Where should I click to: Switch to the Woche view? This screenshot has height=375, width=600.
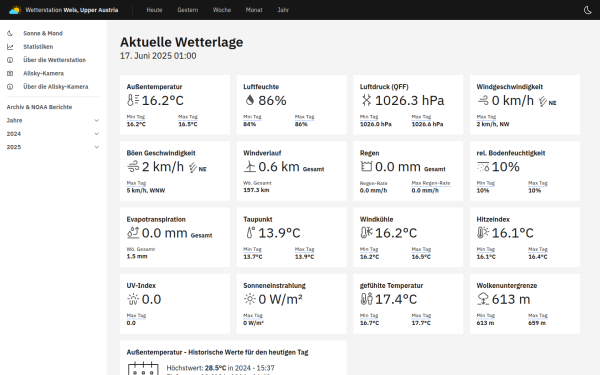point(222,10)
